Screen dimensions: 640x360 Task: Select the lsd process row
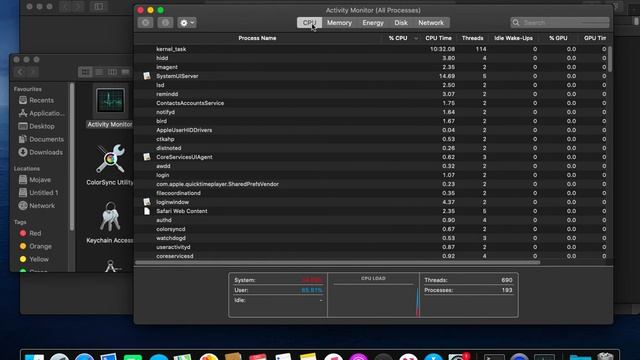point(371,85)
